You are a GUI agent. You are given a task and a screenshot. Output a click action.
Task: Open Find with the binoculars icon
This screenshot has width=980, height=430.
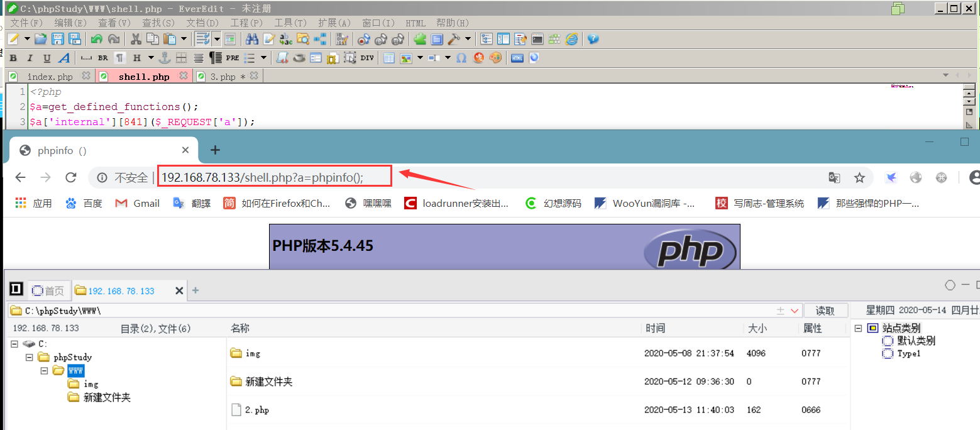pyautogui.click(x=252, y=39)
